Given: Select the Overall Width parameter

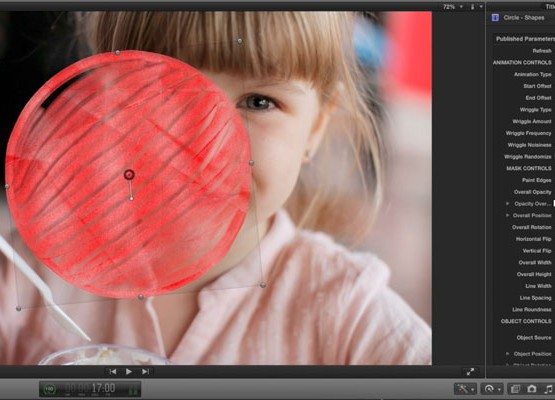Looking at the screenshot, I should 535,263.
